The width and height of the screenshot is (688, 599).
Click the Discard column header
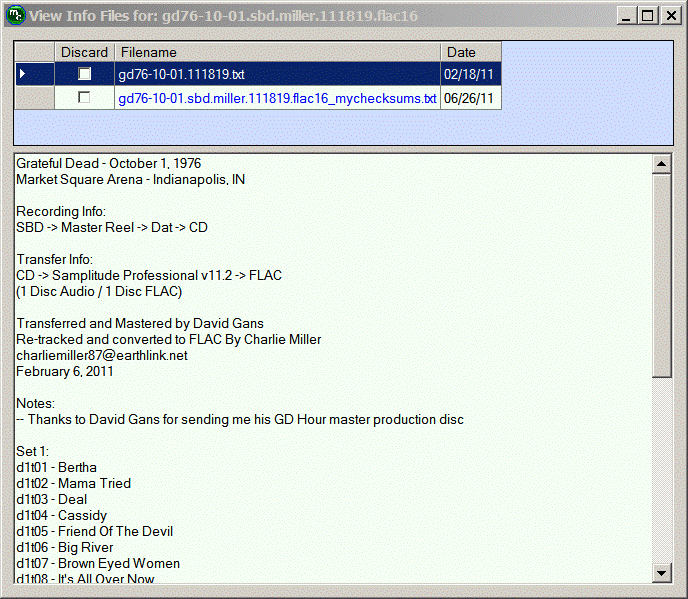(x=84, y=52)
